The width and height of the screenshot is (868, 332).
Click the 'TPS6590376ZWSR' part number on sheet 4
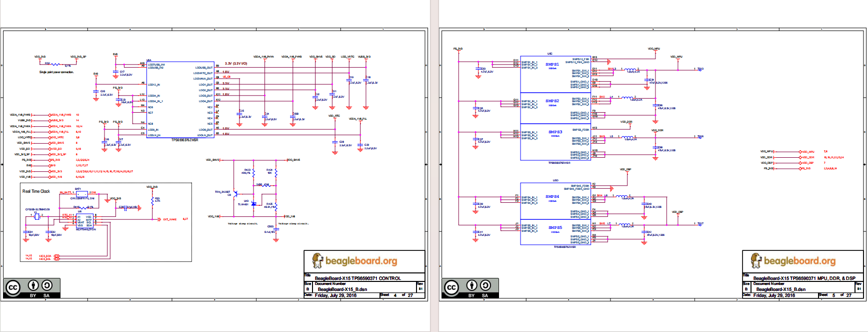[185, 140]
